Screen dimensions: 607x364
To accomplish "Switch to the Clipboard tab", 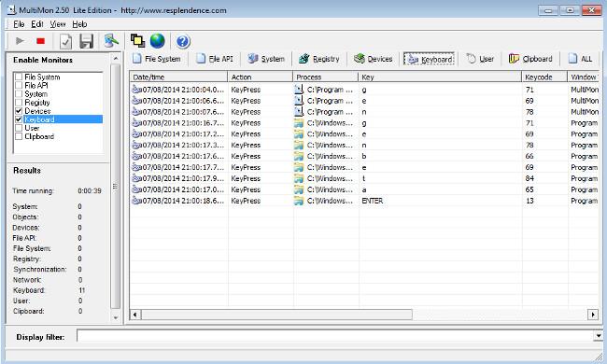I will tap(530, 59).
